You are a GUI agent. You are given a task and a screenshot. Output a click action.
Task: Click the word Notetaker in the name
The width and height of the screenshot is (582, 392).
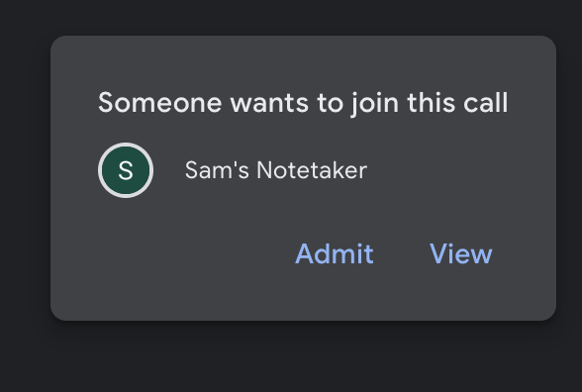(312, 170)
